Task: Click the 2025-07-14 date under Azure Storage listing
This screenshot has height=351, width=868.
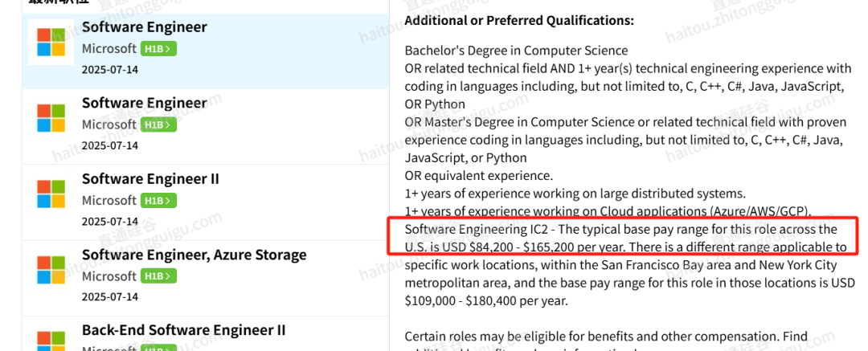Action: pos(110,297)
